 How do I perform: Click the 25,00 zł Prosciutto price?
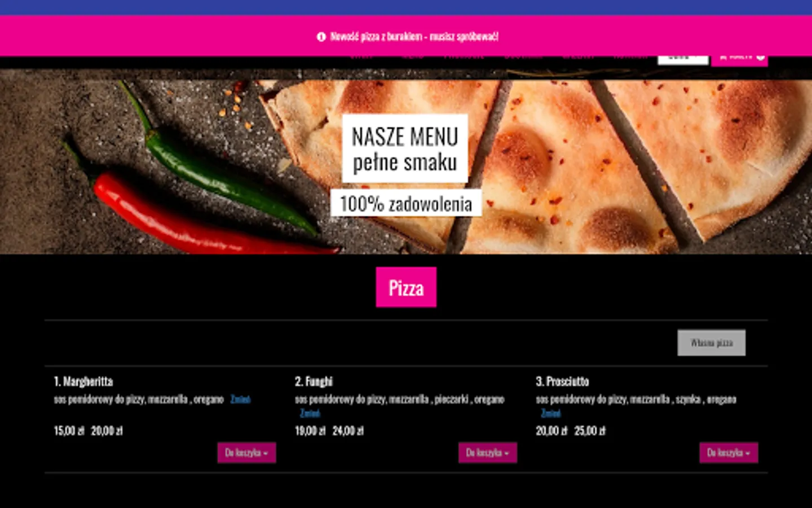(590, 431)
